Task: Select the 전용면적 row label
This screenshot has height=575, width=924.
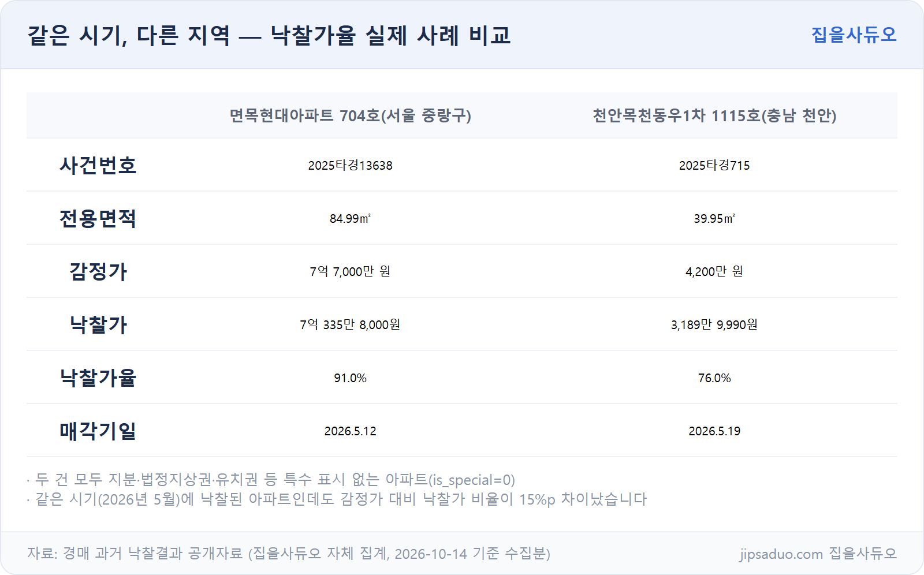Action: 98,218
